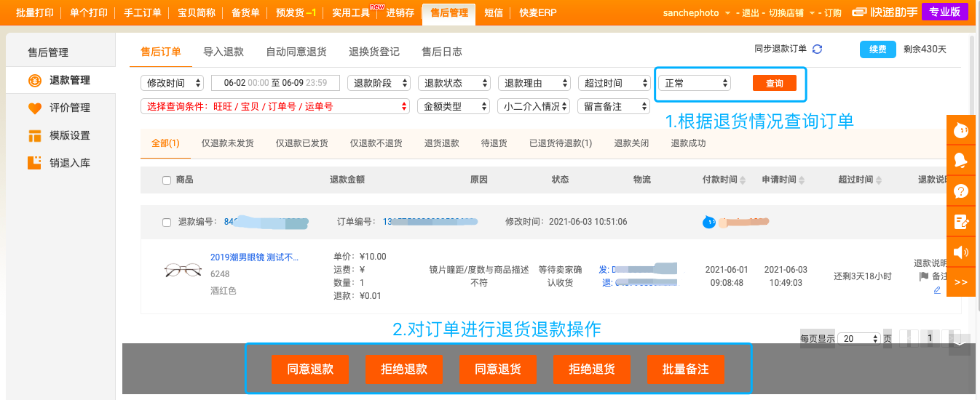This screenshot has width=980, height=400.
Task: Open the mascot assistant icon in the side panel
Action: point(960,130)
